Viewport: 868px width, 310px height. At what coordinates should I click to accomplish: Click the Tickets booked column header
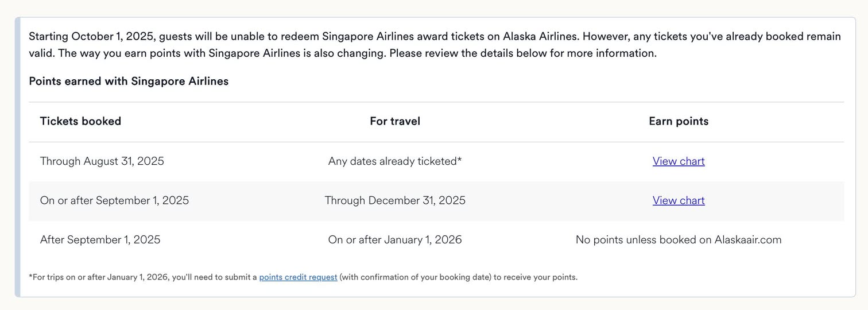coord(80,121)
